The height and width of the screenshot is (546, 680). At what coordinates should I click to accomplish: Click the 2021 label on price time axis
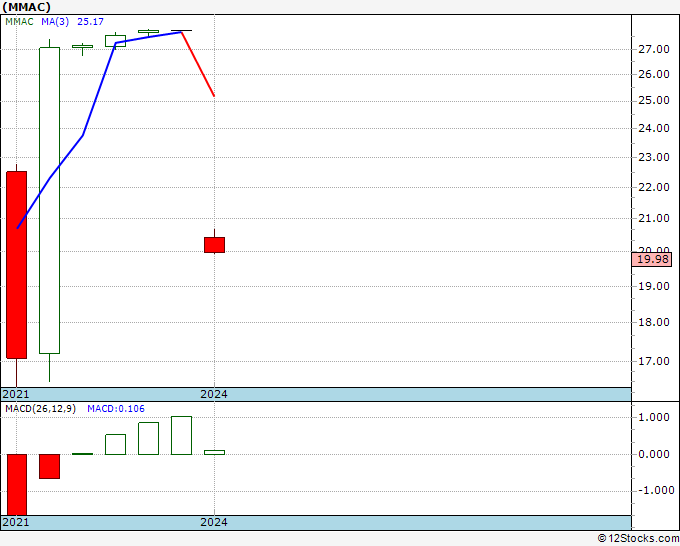(x=16, y=394)
